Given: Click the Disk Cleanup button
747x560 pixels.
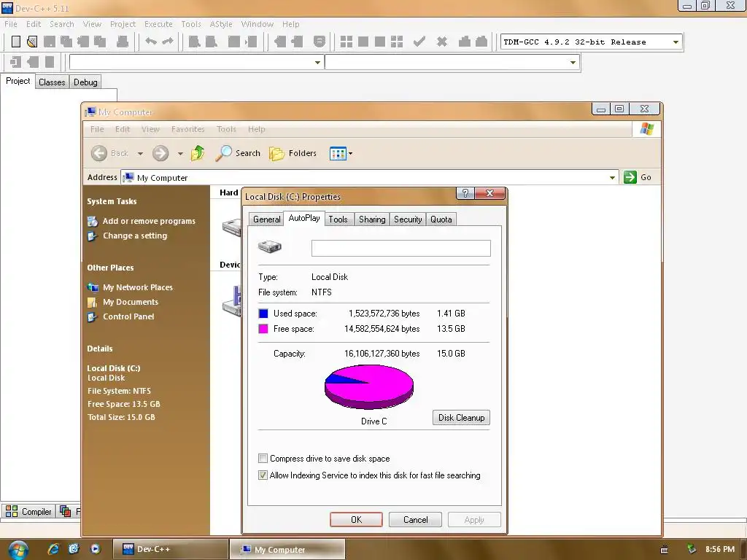Looking at the screenshot, I should [x=461, y=418].
